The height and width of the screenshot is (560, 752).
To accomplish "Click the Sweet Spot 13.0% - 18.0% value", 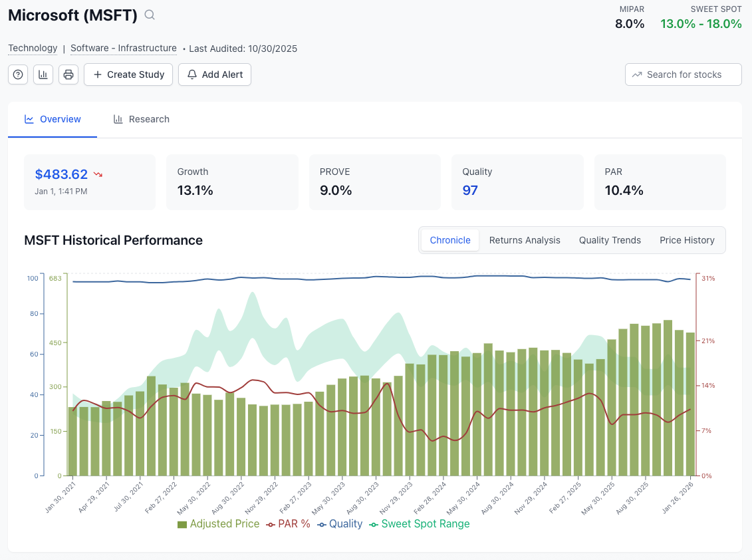I will pyautogui.click(x=701, y=23).
